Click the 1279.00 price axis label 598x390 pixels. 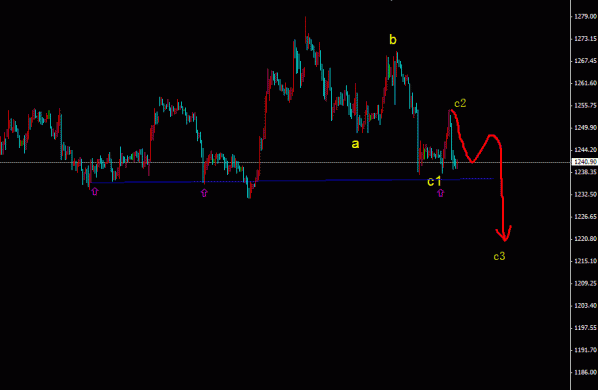[x=585, y=16]
